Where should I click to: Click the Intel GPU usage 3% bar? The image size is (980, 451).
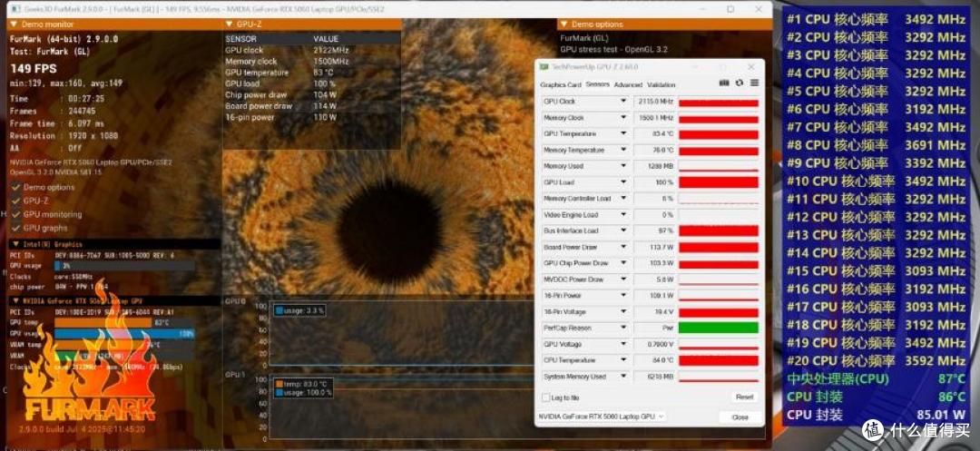tap(124, 266)
